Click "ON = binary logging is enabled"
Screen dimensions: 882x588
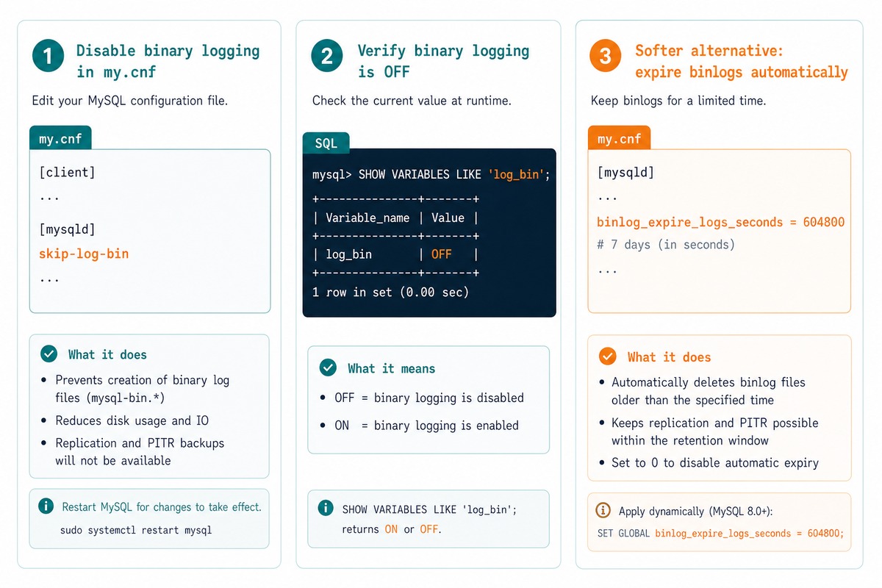426,426
